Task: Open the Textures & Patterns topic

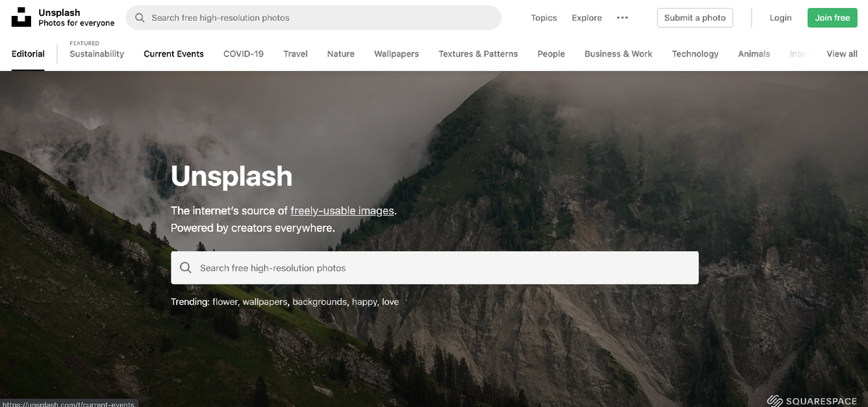Action: [x=478, y=54]
